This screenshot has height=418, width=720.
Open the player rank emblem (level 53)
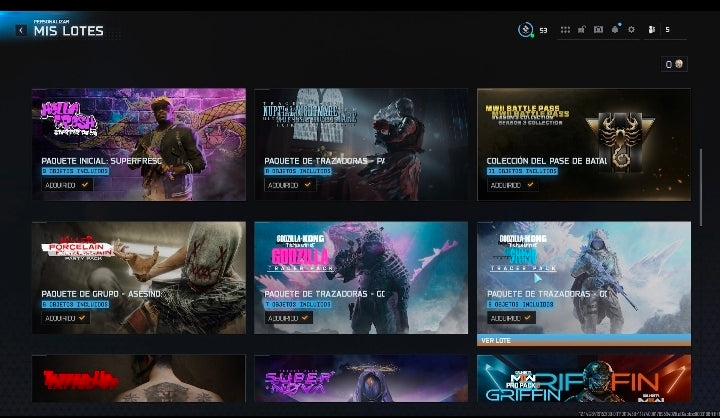[526, 29]
